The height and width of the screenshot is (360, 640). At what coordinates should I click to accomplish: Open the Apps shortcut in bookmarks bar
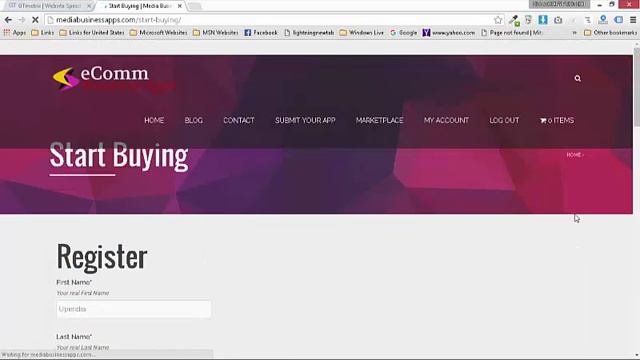[x=15, y=33]
